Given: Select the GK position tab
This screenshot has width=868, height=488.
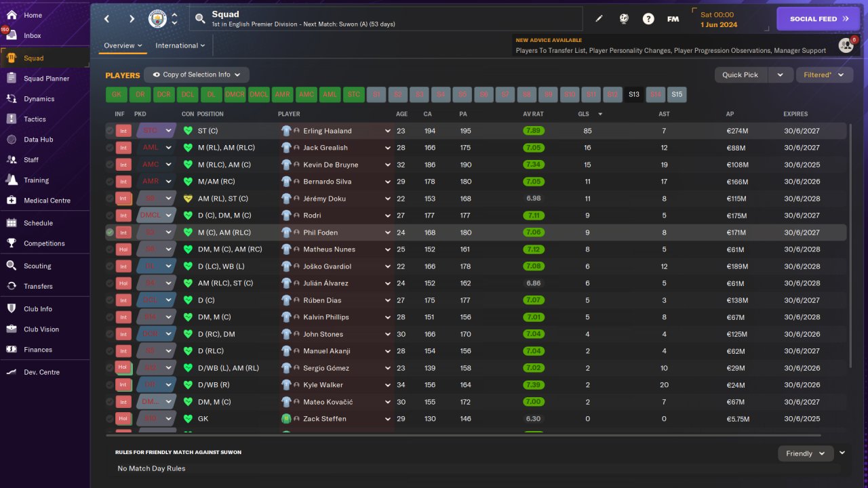Looking at the screenshot, I should (117, 95).
